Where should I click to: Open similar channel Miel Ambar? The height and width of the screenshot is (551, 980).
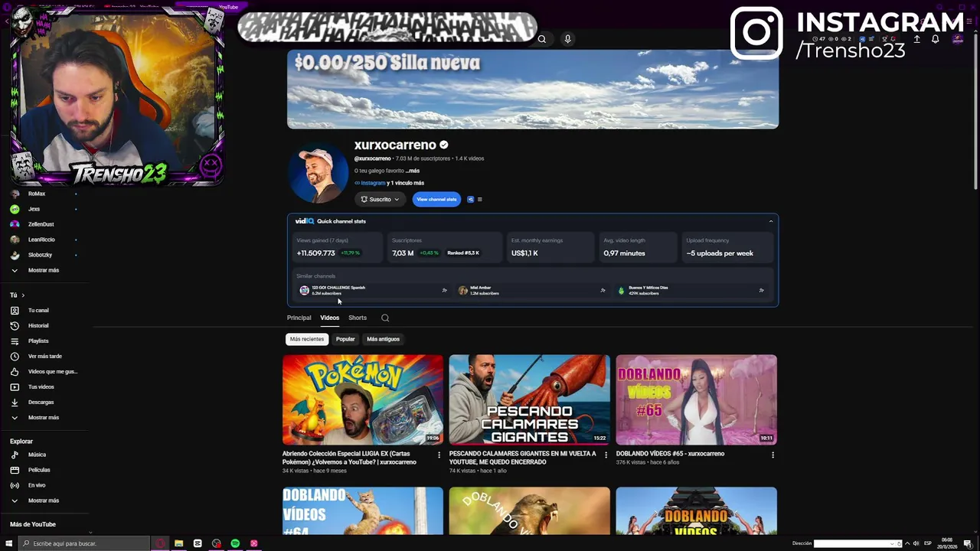(532, 290)
